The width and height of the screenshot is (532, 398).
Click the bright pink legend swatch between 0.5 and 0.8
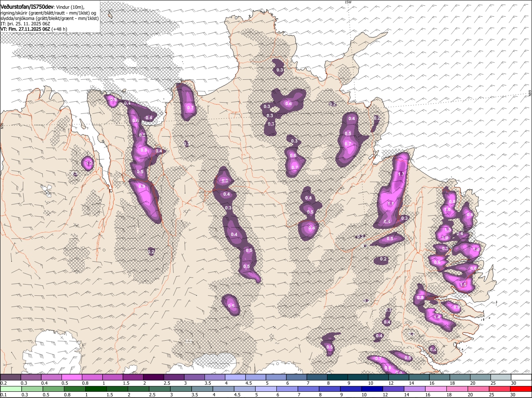[71, 377]
